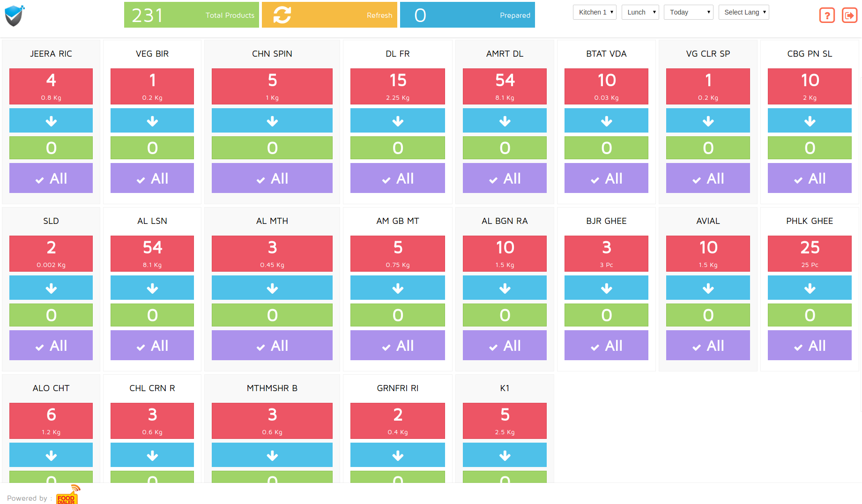This screenshot has width=862, height=504.
Task: Mark All prepared for AL LSN
Action: click(x=152, y=345)
